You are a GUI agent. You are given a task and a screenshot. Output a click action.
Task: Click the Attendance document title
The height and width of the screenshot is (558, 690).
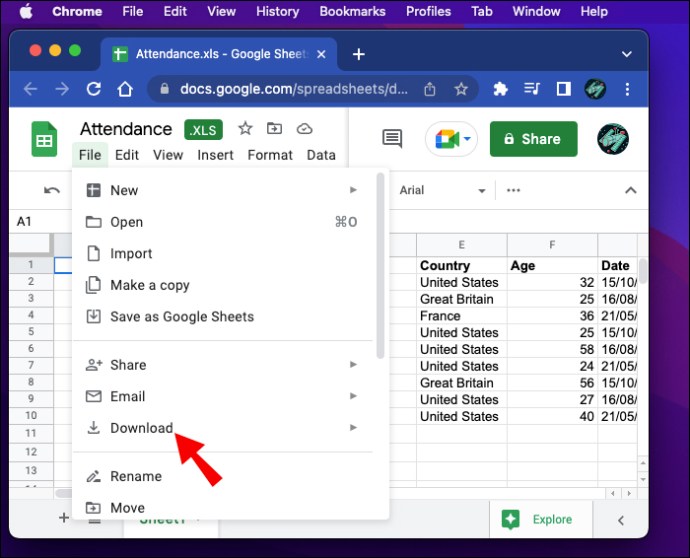click(126, 129)
